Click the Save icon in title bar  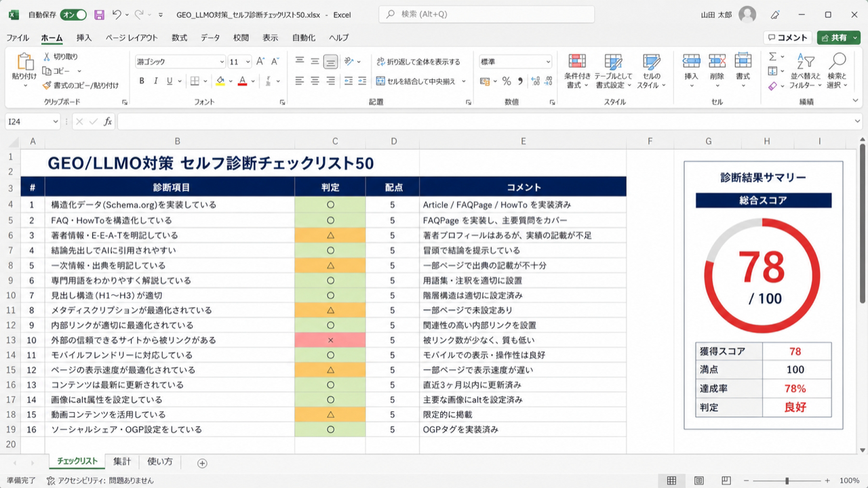tap(99, 14)
